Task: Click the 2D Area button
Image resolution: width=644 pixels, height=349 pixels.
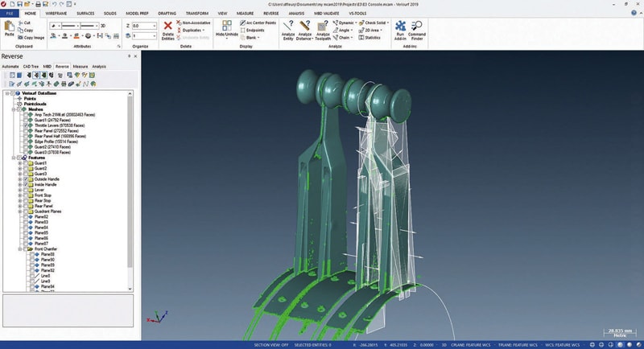Action: (369, 31)
